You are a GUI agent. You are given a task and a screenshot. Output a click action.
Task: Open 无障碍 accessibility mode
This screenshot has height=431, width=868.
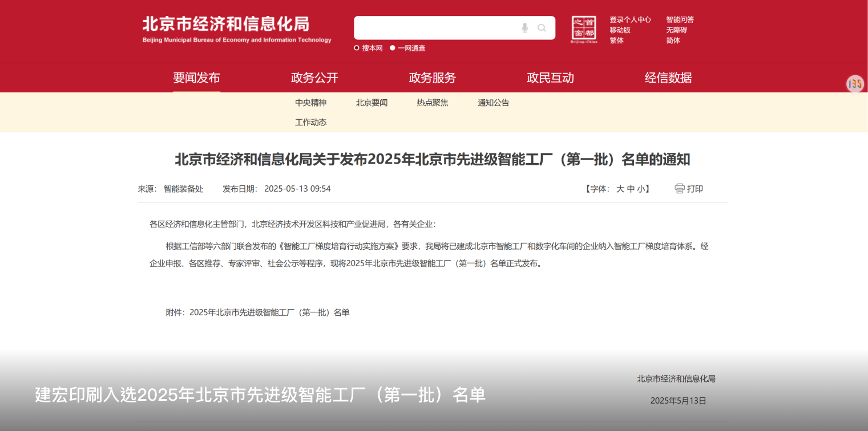(676, 30)
